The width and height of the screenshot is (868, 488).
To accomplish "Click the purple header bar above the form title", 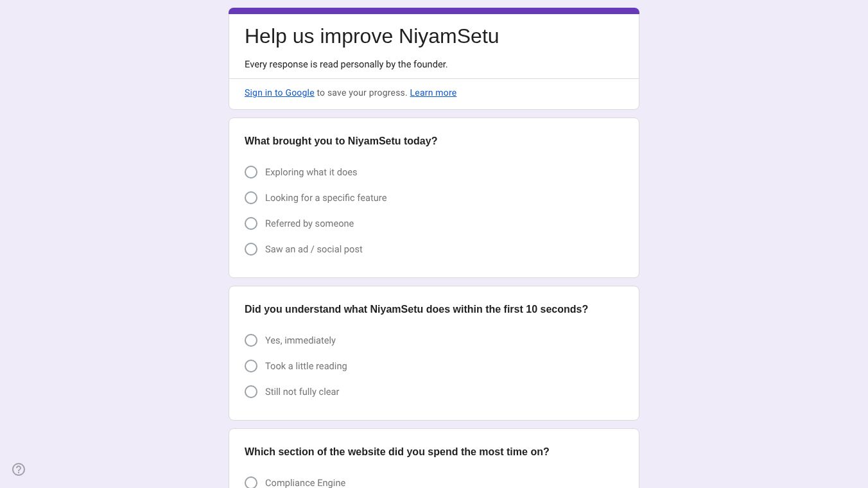I will point(434,10).
